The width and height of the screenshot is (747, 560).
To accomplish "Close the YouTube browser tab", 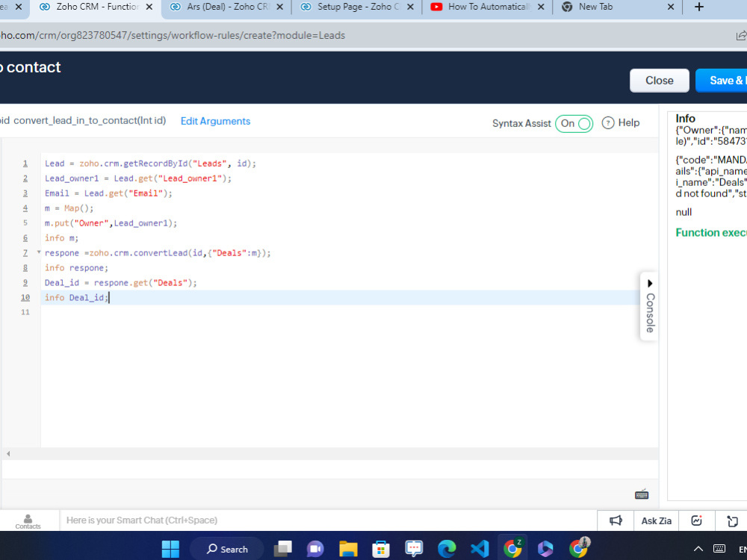I will pos(541,7).
